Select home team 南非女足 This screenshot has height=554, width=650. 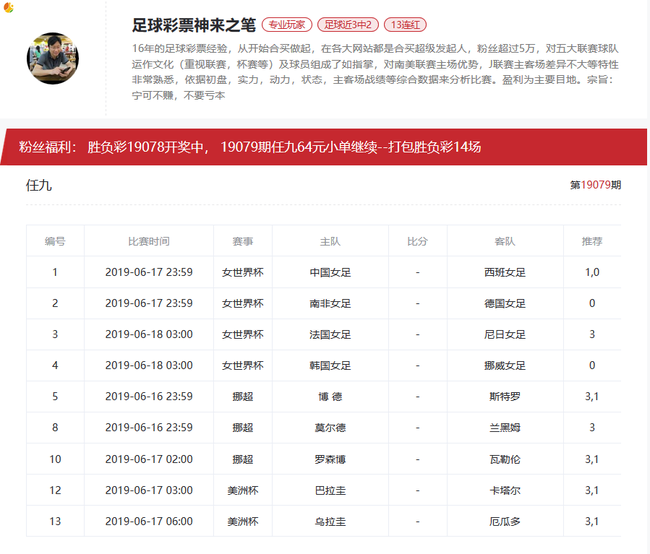pyautogui.click(x=330, y=304)
